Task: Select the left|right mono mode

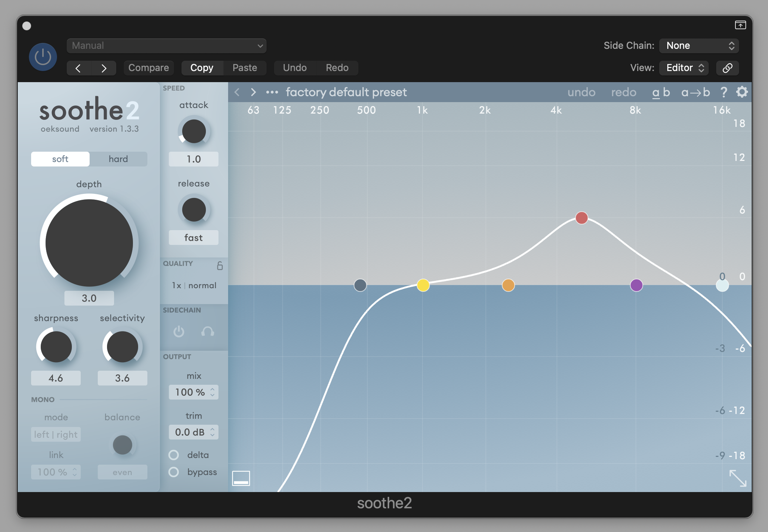Action: tap(56, 434)
